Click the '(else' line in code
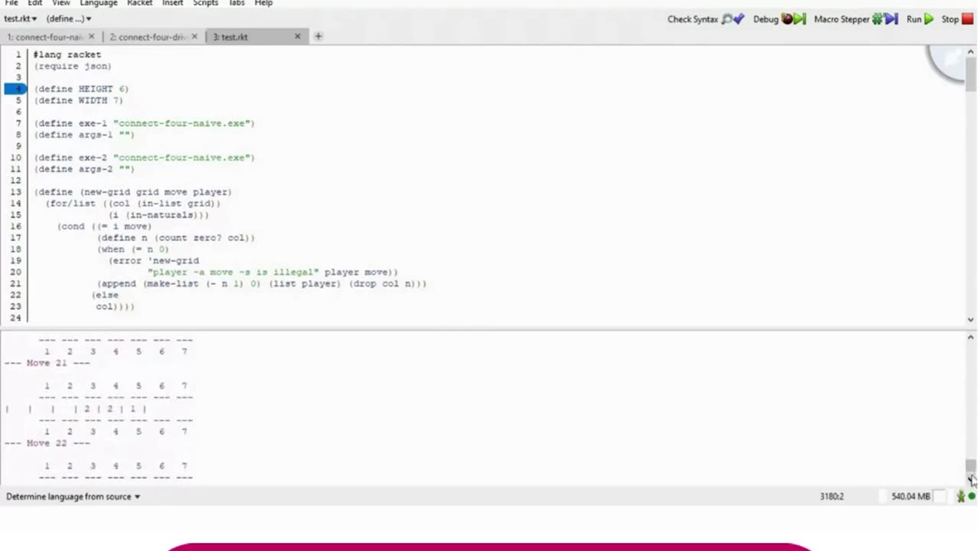The image size is (980, 551). pyautogui.click(x=106, y=295)
